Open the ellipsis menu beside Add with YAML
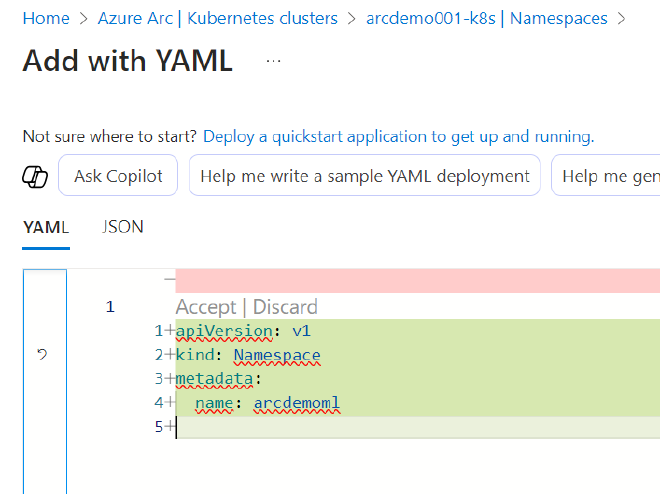Screen dimensions: 660x494 (x=273, y=61)
